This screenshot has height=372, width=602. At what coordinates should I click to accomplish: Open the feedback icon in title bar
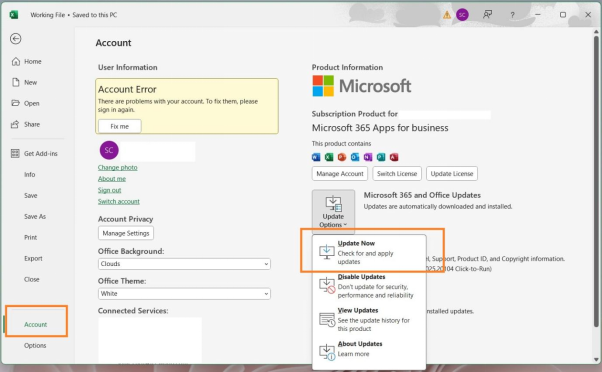click(x=488, y=15)
